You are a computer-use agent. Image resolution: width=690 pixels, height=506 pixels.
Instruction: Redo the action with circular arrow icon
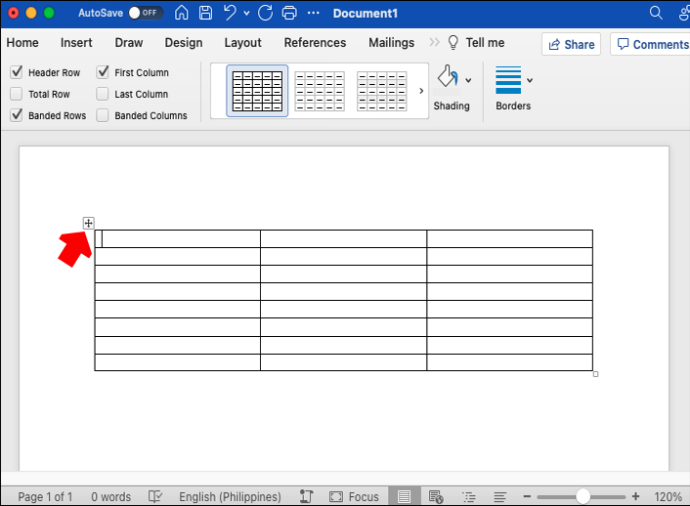click(265, 13)
